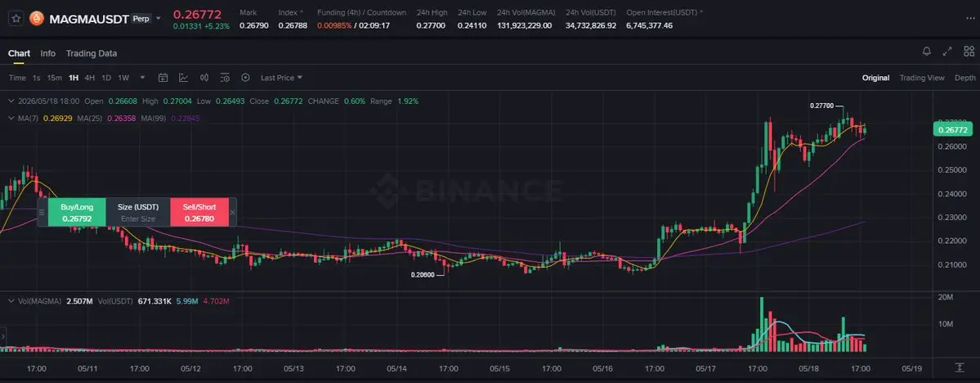The image size is (980, 383).
Task: Open the hexagon chart settings icon
Action: pyautogui.click(x=246, y=78)
